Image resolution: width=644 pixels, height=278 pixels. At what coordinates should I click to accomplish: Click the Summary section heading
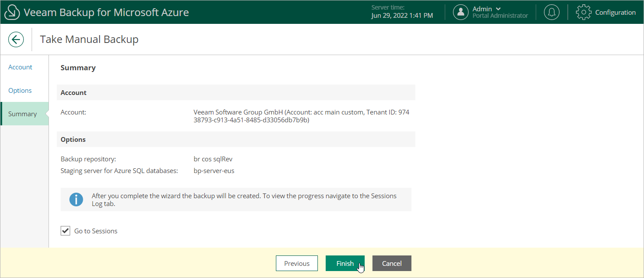78,68
